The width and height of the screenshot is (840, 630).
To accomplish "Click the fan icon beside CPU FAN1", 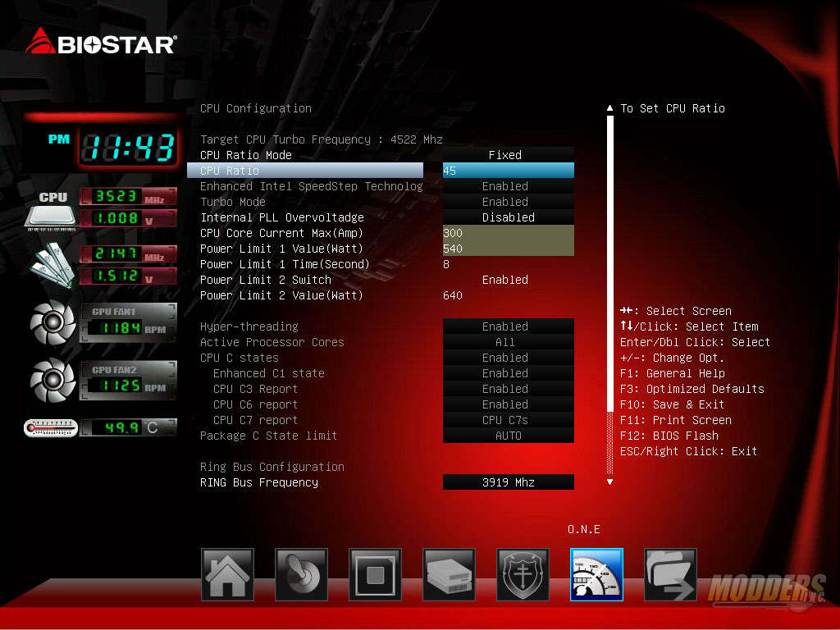I will 52,322.
